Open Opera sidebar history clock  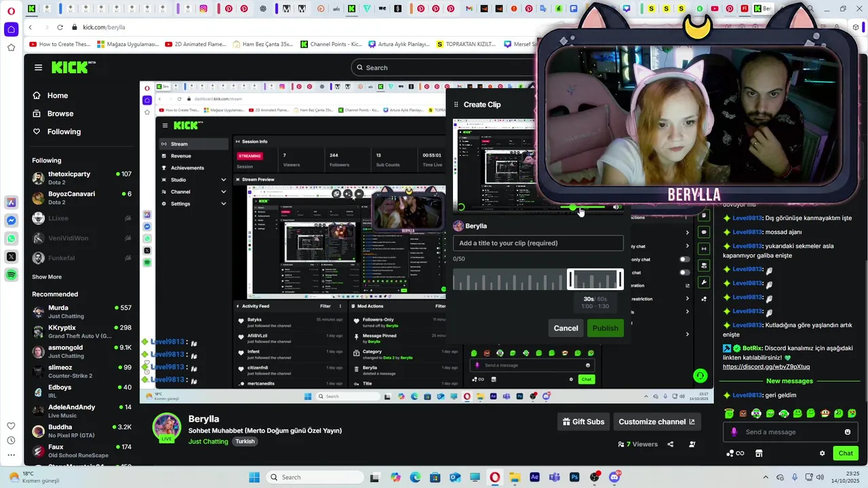(x=11, y=441)
